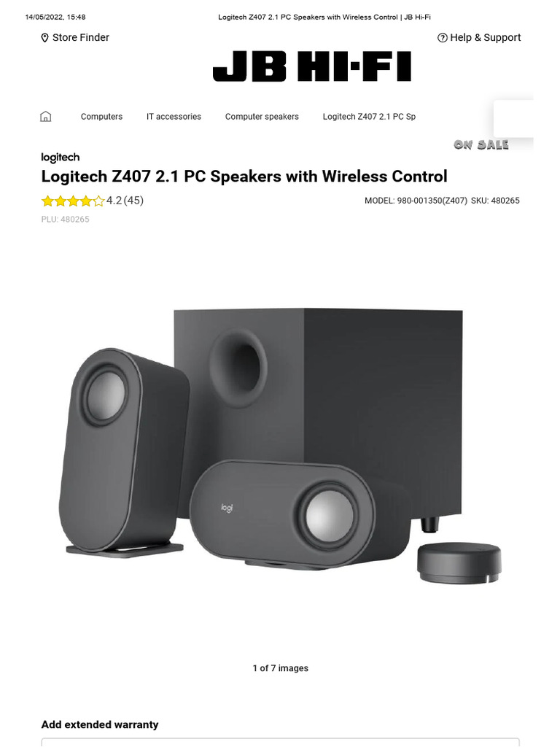Click the Logitech Z407 2.1 PC Sp breadcrumb
This screenshot has width=560, height=747.
pos(369,117)
